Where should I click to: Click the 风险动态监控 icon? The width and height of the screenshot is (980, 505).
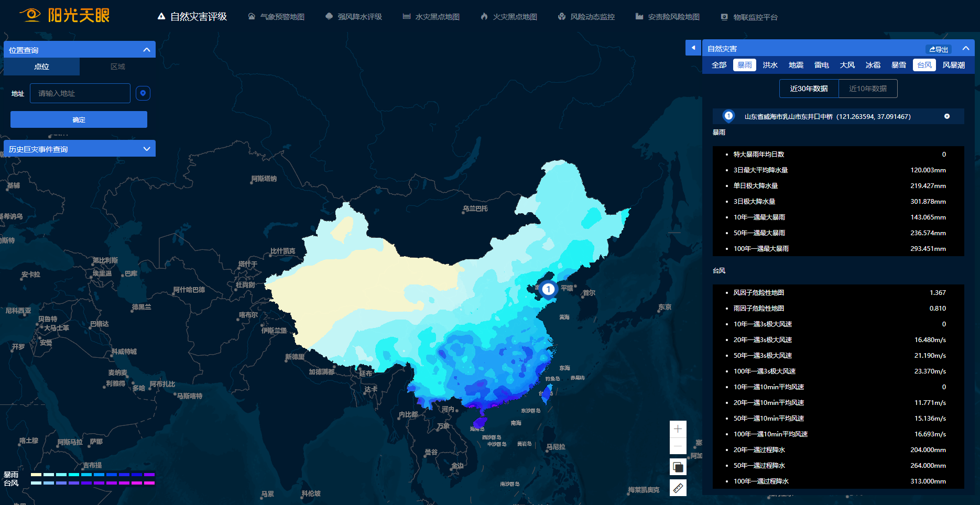(x=562, y=17)
